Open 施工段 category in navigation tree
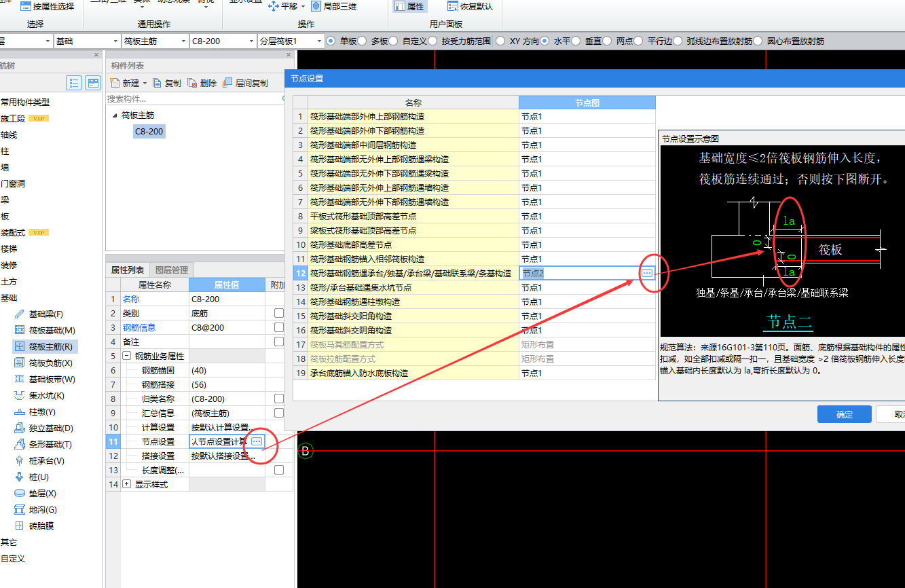 click(x=13, y=119)
